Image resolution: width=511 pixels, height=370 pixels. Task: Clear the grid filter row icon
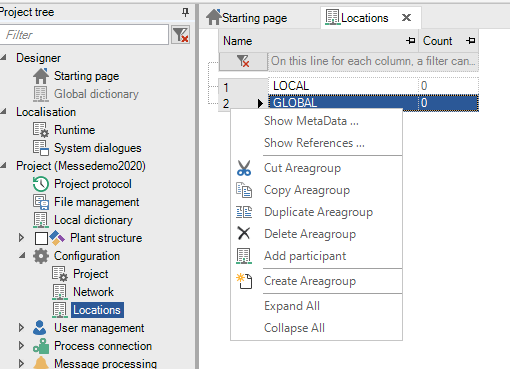243,61
